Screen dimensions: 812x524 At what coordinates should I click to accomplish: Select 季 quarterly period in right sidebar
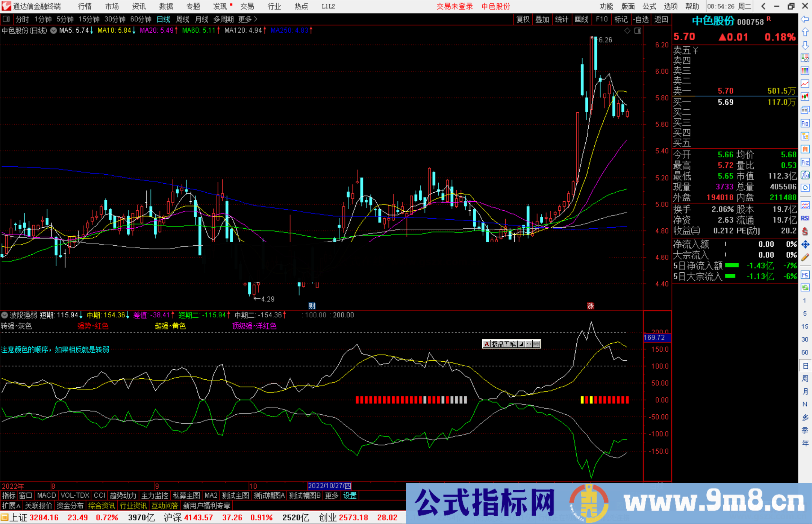pyautogui.click(x=805, y=430)
